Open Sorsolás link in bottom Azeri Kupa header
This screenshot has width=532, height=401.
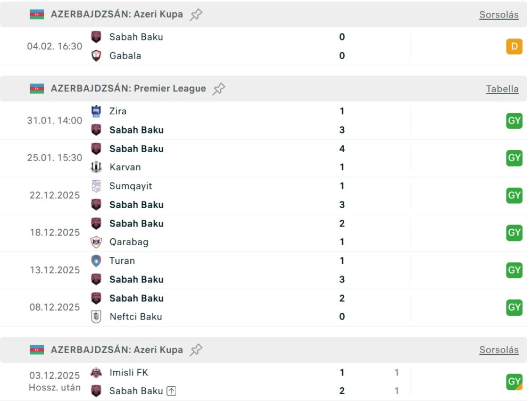(498, 350)
